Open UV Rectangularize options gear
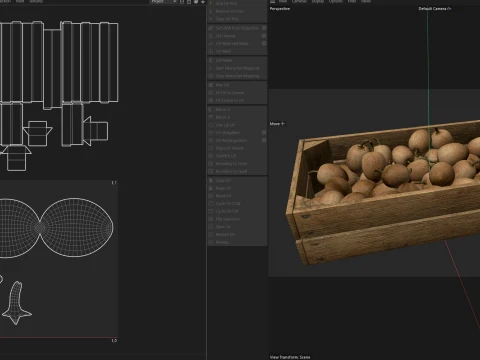The width and height of the screenshot is (480, 360). point(264,140)
